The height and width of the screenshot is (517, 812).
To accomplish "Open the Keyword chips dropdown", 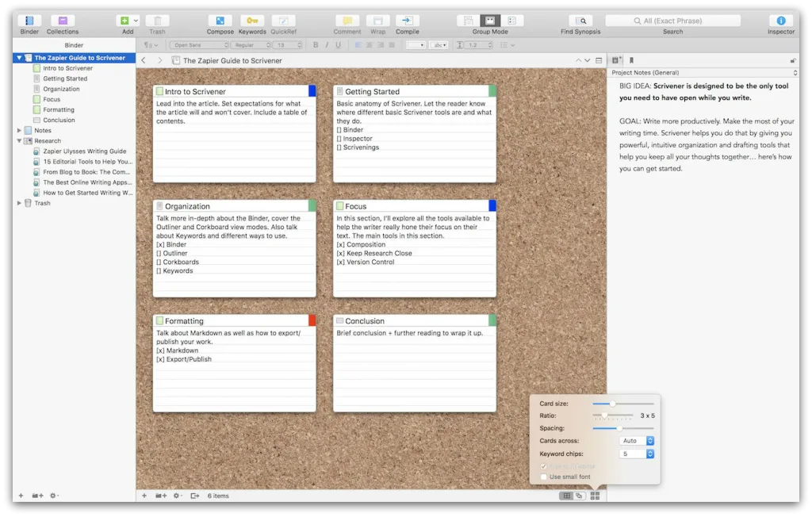I will (x=637, y=454).
